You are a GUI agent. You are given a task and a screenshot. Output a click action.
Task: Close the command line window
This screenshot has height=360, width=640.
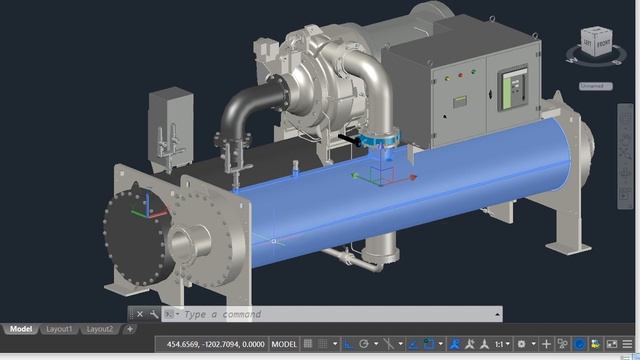pyautogui.click(x=140, y=314)
